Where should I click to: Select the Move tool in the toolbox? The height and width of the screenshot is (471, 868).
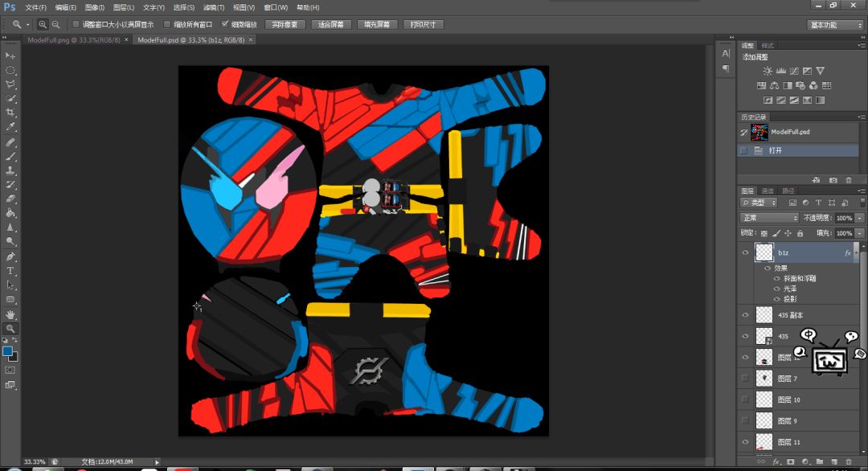[10, 56]
